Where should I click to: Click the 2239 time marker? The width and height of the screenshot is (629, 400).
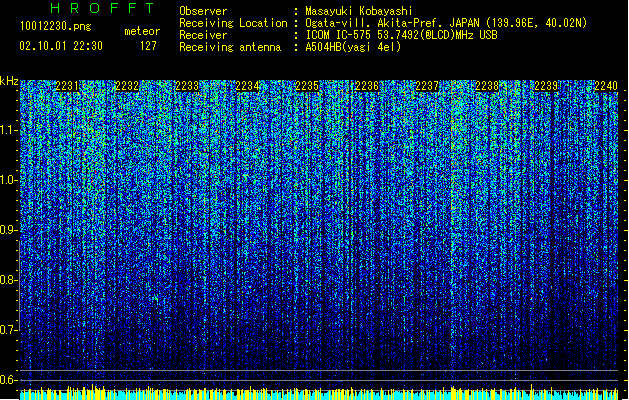(546, 86)
